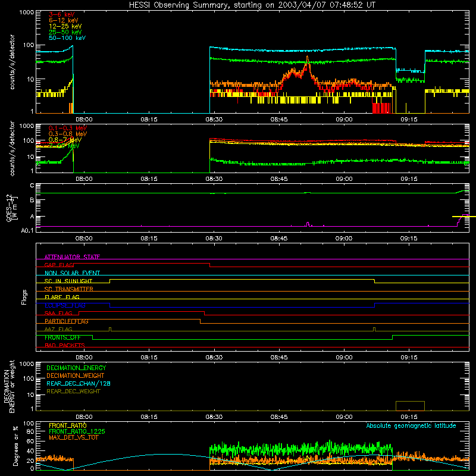Select the PARTICLE_FLAG label
476x476 pixels.
coord(67,321)
